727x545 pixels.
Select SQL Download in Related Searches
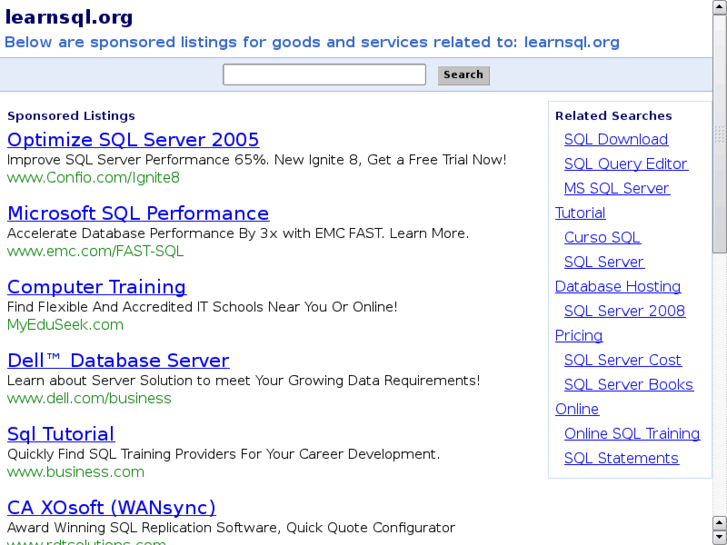pos(616,140)
